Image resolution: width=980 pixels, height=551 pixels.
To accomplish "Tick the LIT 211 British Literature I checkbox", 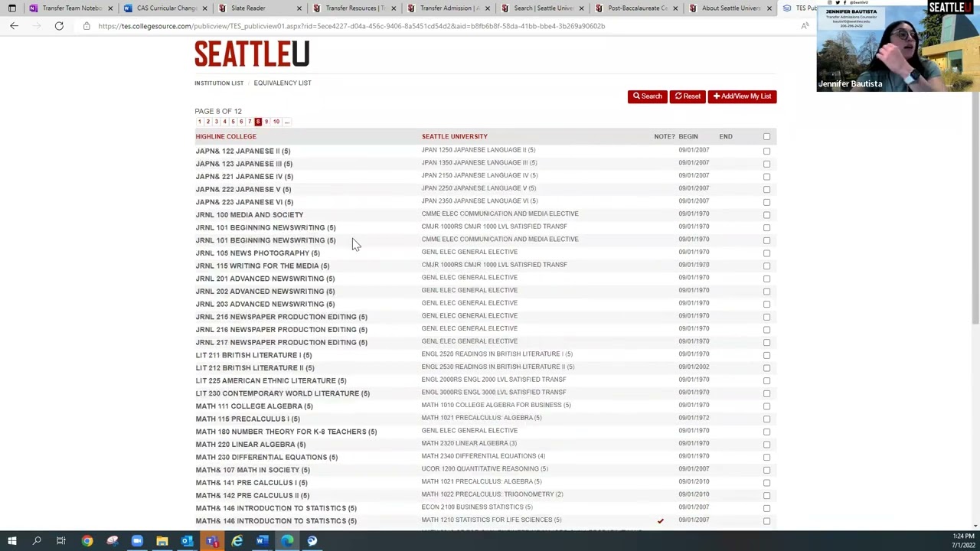I will (766, 355).
